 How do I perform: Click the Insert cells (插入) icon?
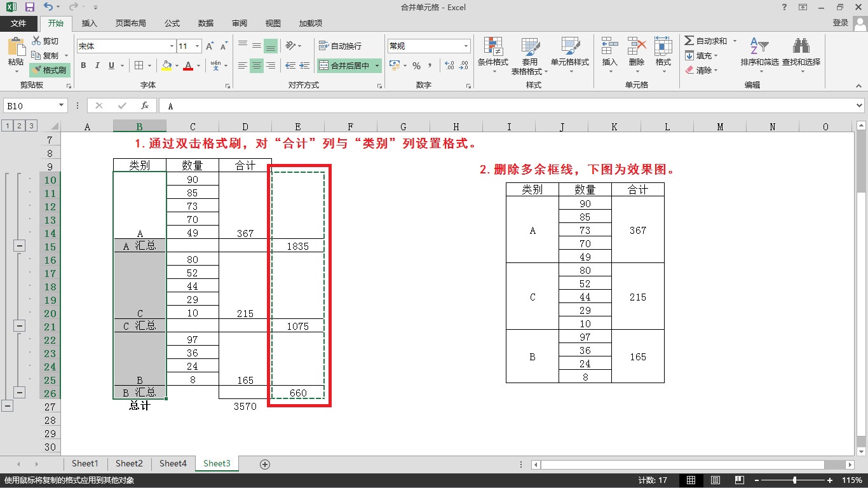(610, 46)
